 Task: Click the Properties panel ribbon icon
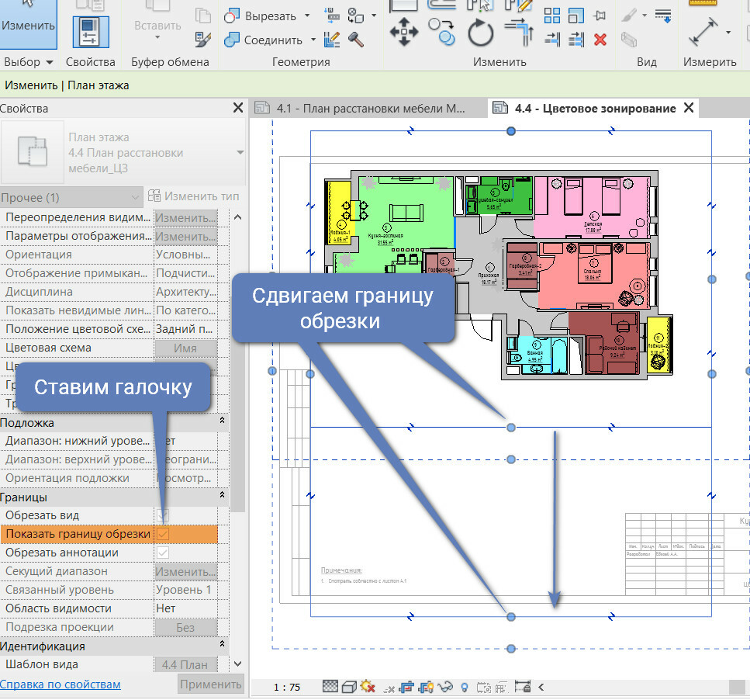(x=90, y=33)
